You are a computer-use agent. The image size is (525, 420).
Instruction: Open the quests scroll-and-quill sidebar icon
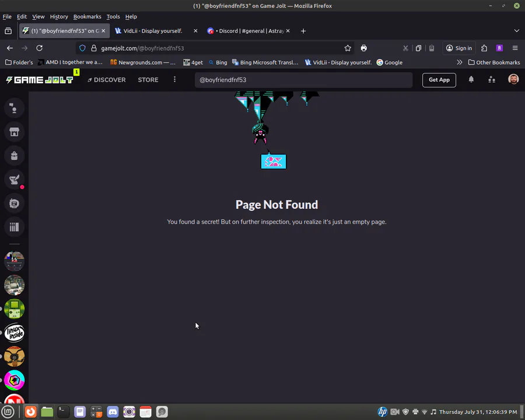point(14,180)
